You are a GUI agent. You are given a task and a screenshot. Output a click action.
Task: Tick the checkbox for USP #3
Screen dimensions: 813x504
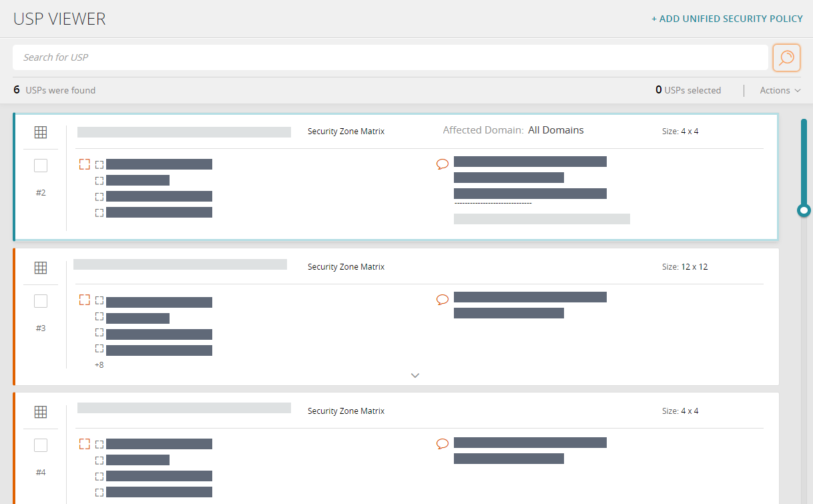pos(41,301)
